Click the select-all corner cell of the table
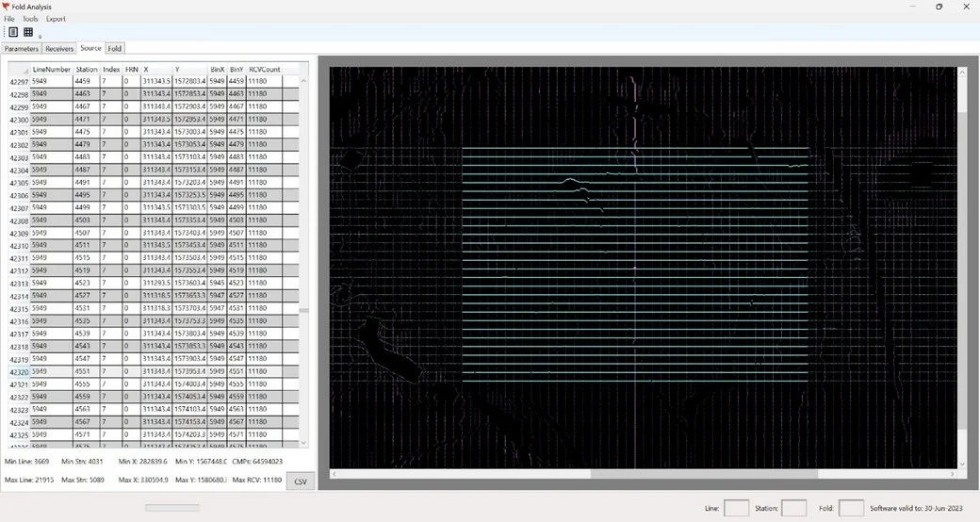Screen dimensions: 980x522 tap(19, 70)
